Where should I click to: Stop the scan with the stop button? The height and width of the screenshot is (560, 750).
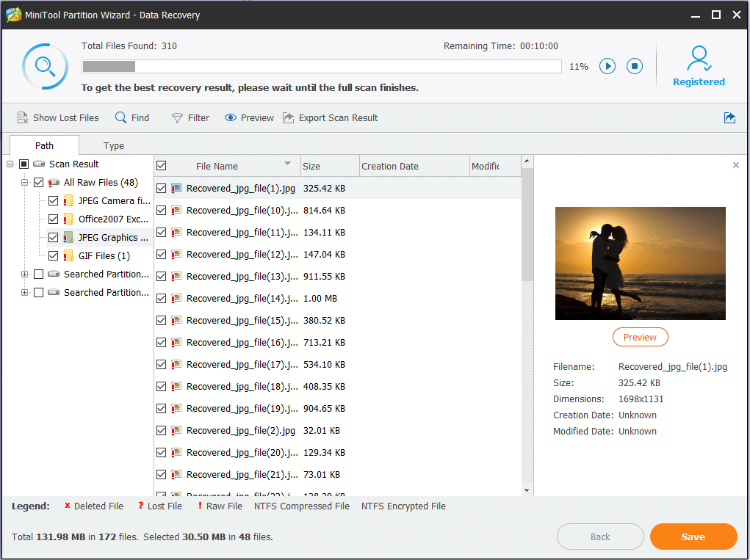(x=635, y=66)
